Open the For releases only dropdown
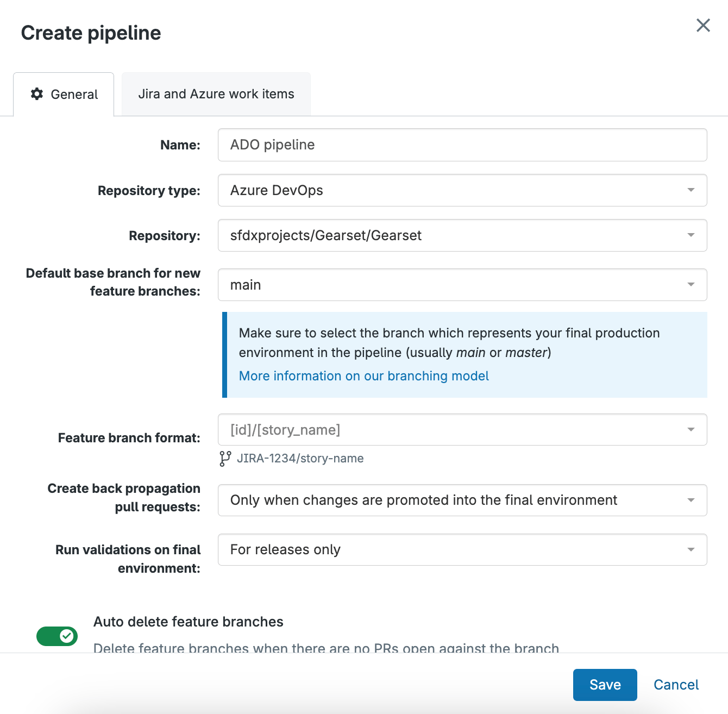Viewport: 728px width, 714px height. (462, 550)
